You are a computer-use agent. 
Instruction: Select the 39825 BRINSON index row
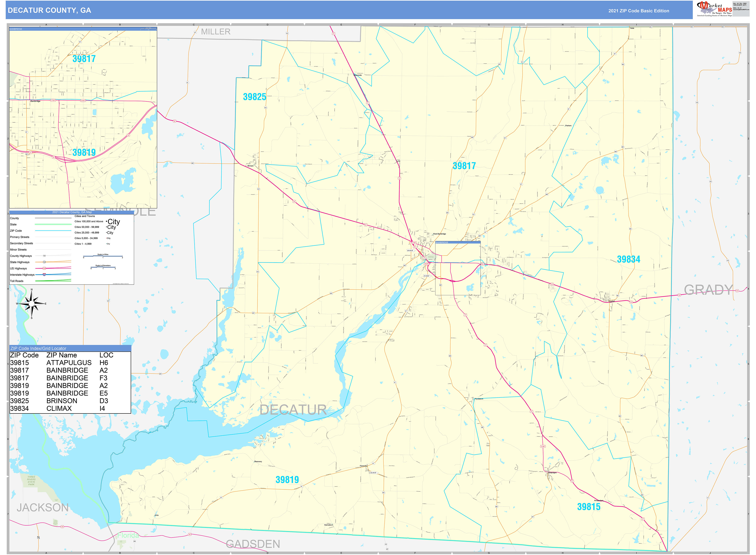(x=70, y=401)
